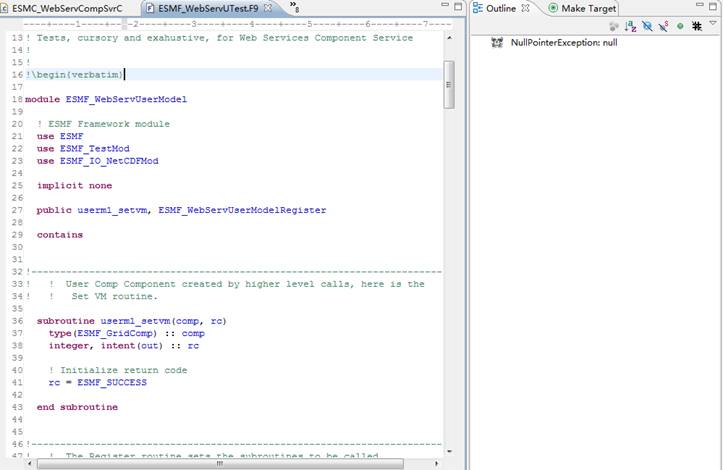Screen dimensions: 723x470
Task: Toggle Hide Static Members icon in Outline
Action: [x=664, y=26]
